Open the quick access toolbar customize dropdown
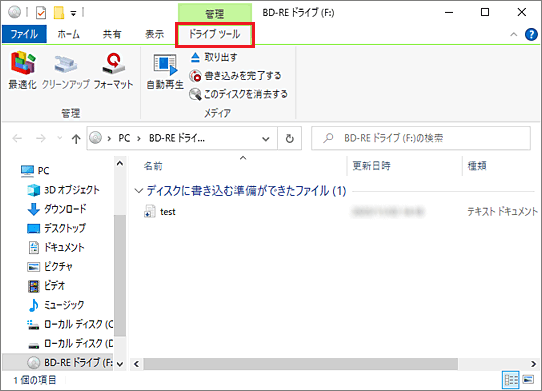The width and height of the screenshot is (542, 391). (73, 13)
